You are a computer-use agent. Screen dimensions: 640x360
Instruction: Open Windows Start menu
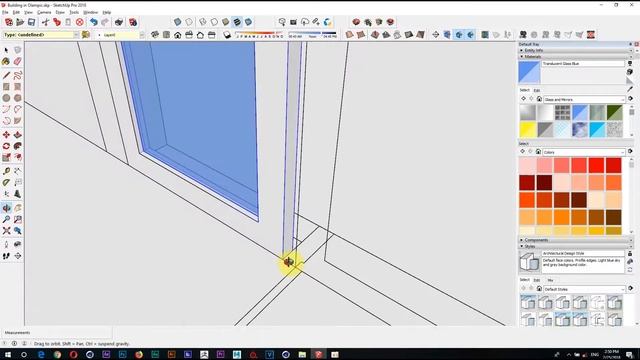pos(7,355)
